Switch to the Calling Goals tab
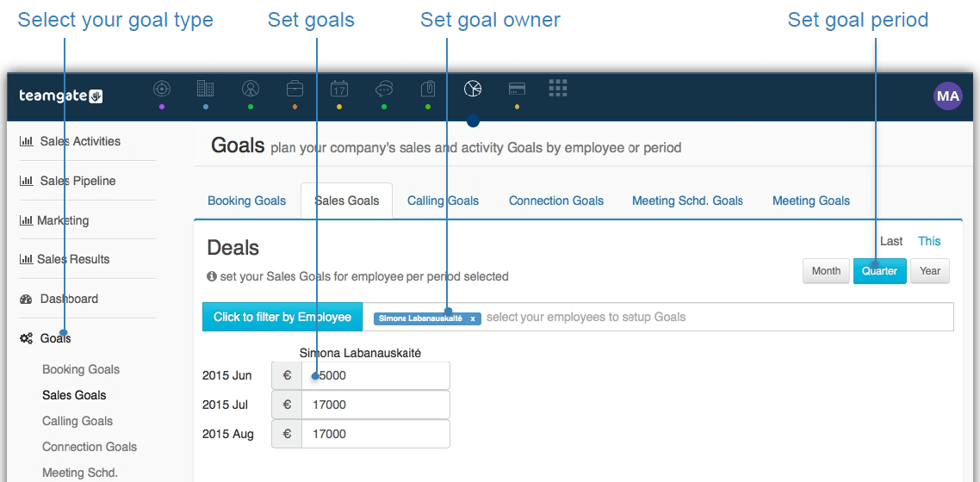Viewport: 980px width, 482px height. coord(443,201)
